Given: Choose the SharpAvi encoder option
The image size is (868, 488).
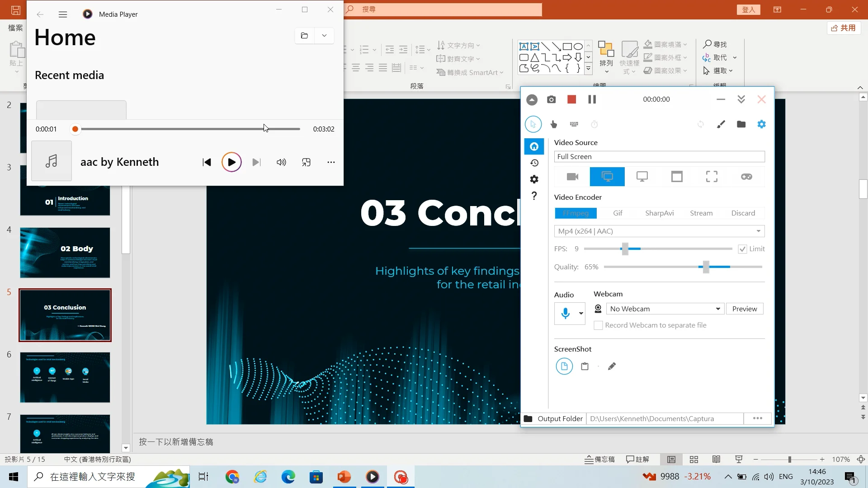Looking at the screenshot, I should point(659,213).
